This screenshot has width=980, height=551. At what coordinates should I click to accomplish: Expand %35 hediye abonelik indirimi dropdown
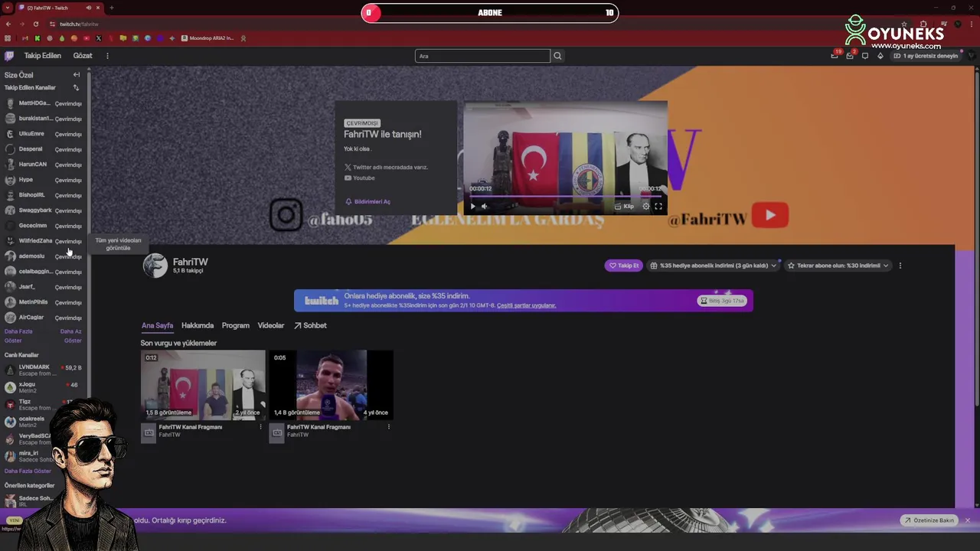[713, 266]
